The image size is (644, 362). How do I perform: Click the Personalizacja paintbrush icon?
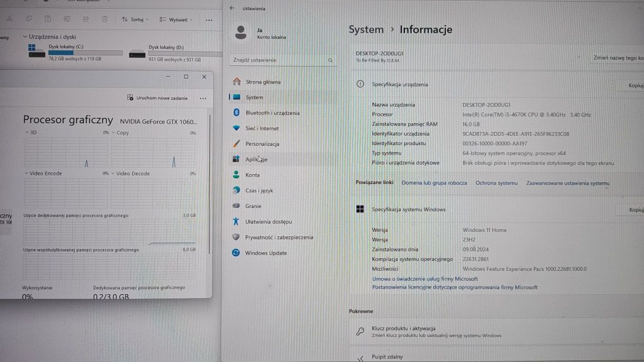coord(236,144)
